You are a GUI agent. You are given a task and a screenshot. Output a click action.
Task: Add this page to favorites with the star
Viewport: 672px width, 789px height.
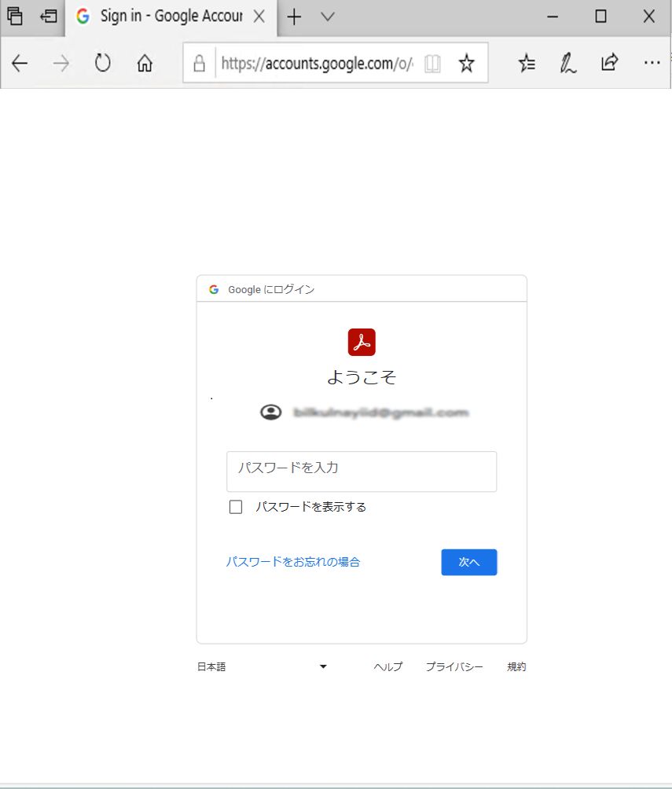click(466, 63)
